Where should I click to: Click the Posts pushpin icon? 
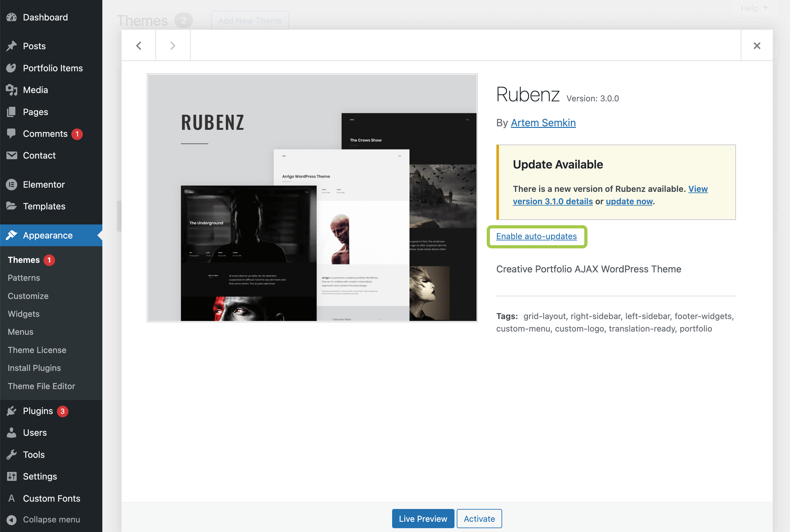coord(12,46)
